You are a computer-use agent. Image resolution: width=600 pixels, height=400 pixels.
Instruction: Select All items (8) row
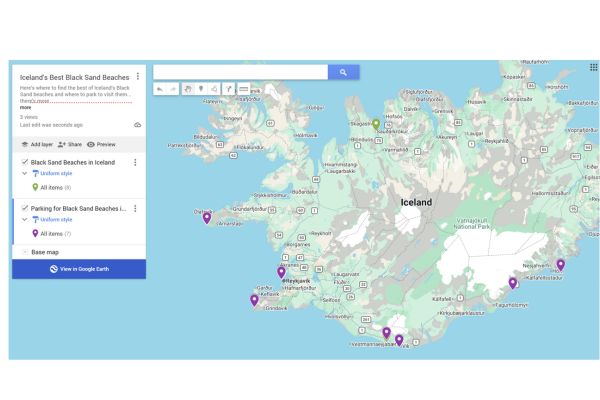[x=78, y=188]
